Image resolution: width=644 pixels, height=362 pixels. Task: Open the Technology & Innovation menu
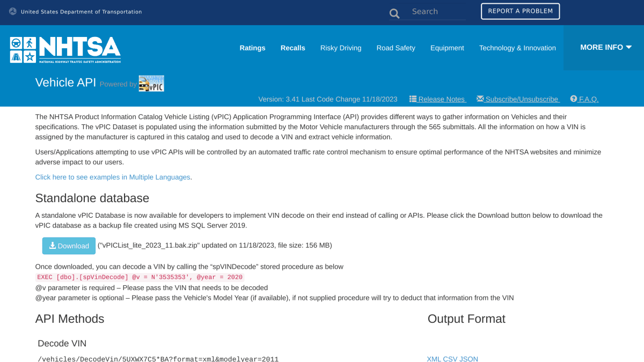pos(517,48)
